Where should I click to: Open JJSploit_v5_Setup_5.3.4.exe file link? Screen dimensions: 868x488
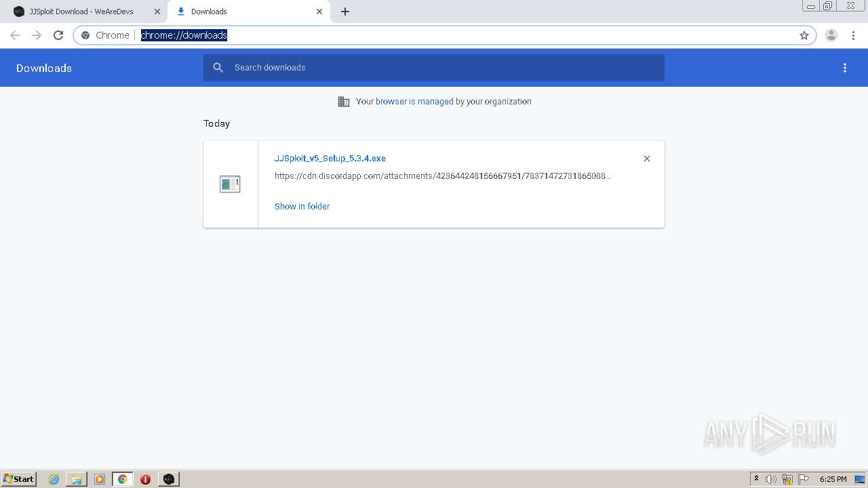(330, 159)
